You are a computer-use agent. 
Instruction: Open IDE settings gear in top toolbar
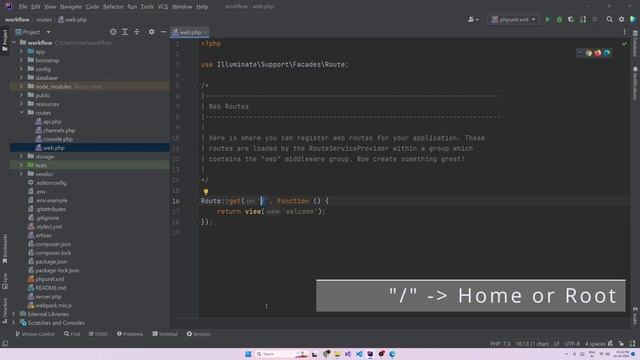point(621,19)
